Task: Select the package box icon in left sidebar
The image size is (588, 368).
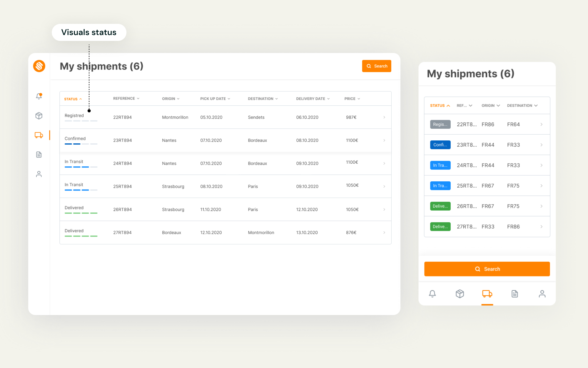Action: 39,116
